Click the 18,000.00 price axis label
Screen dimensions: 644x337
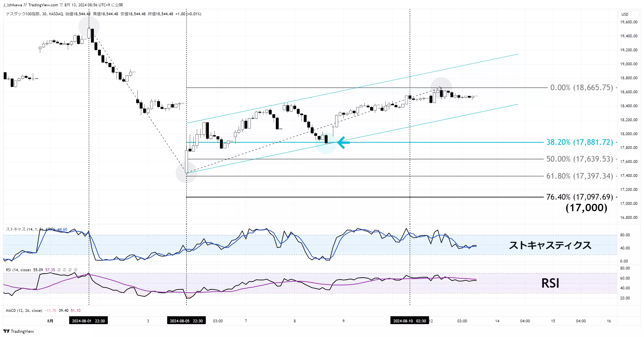coord(629,134)
